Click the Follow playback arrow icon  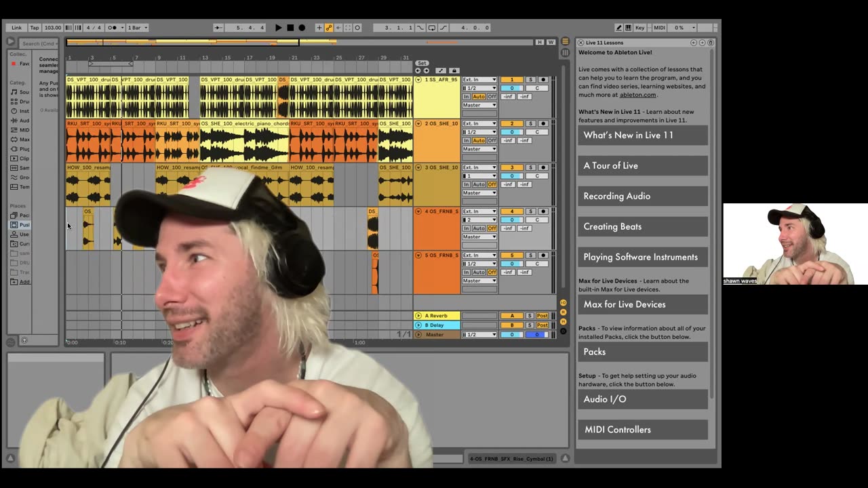[x=218, y=28]
